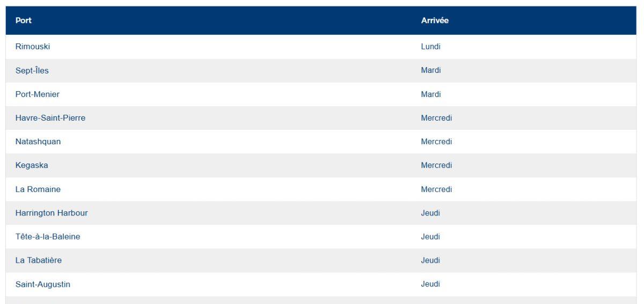Click the Sept-Îles port entry
The width and height of the screenshot is (644, 304).
click(x=32, y=70)
